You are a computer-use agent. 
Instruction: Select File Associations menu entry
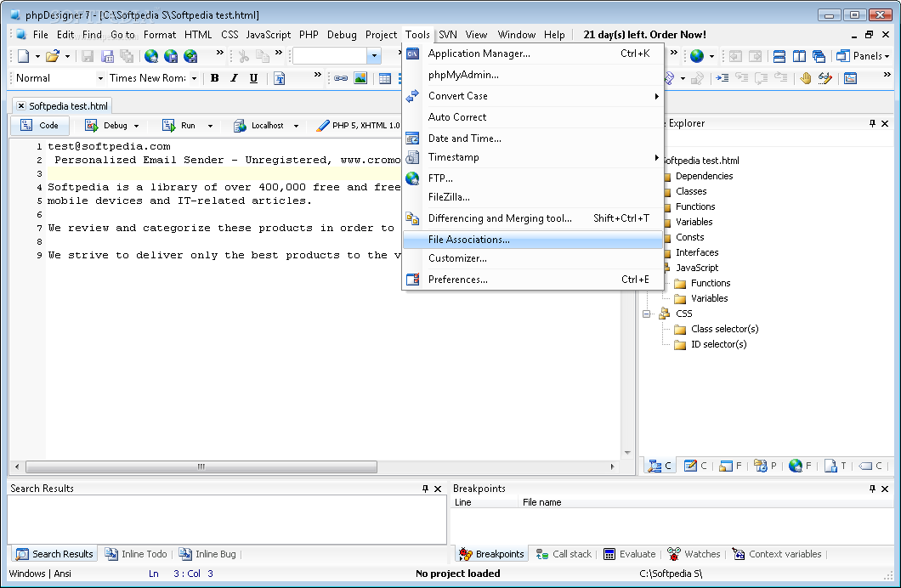(533, 240)
